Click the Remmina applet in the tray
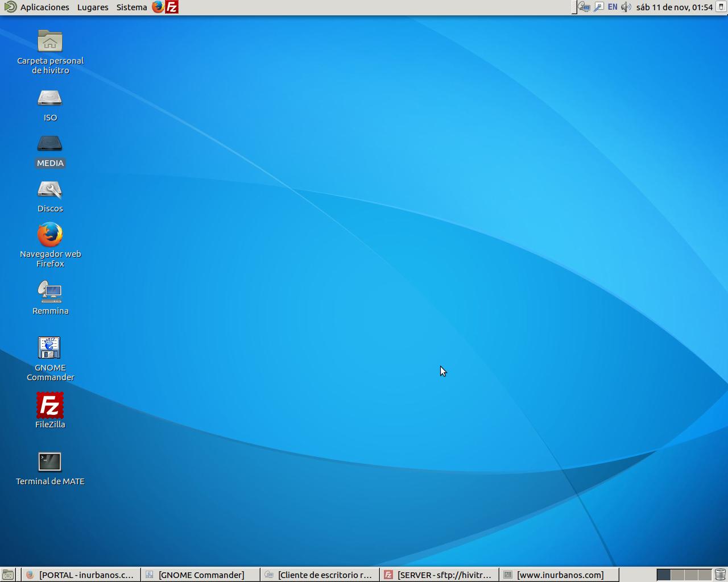The image size is (728, 582). pyautogui.click(x=584, y=7)
